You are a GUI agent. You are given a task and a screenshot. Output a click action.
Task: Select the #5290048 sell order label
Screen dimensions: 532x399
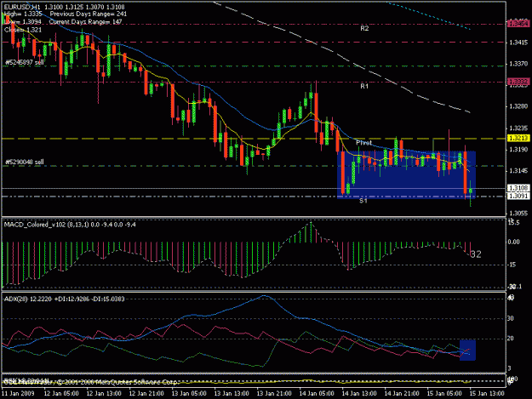tap(25, 162)
